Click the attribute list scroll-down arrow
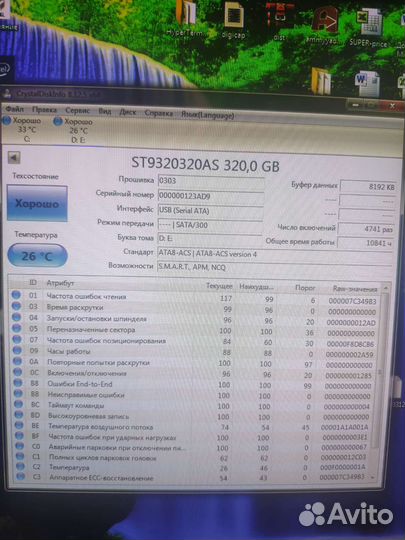 (x=373, y=478)
